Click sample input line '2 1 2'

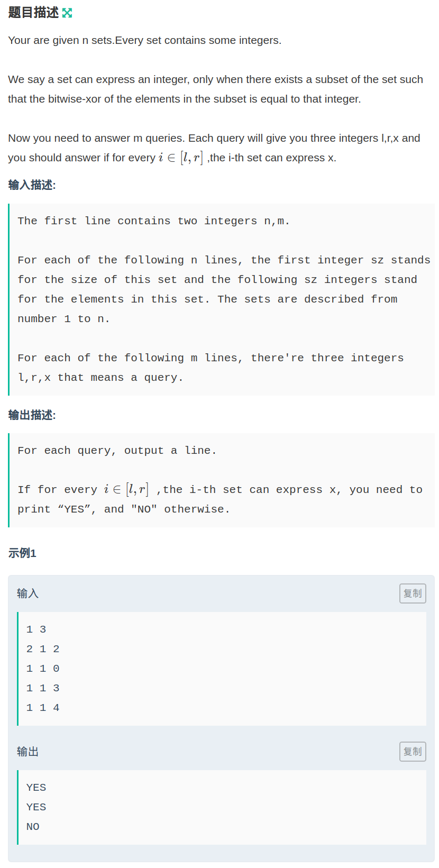pyautogui.click(x=43, y=649)
